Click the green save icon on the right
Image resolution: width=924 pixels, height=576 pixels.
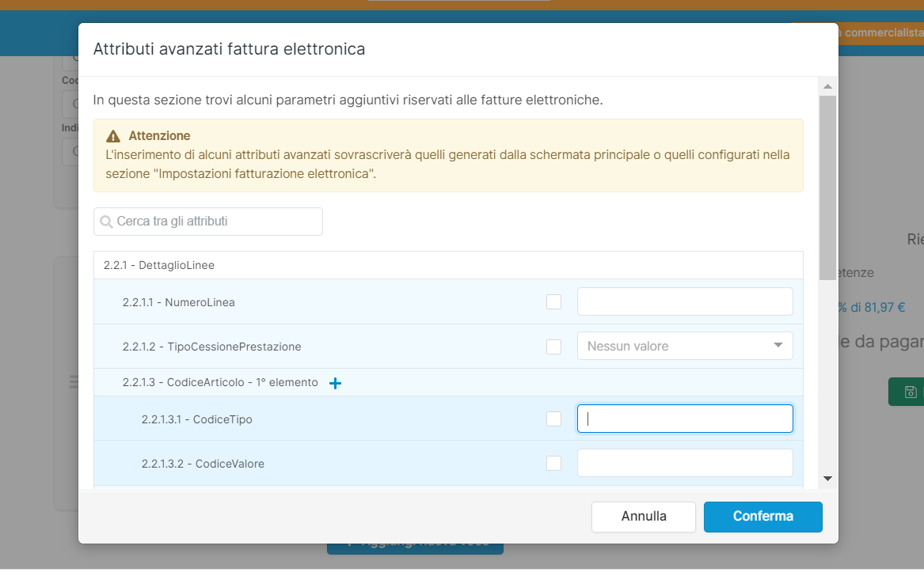[x=910, y=392]
